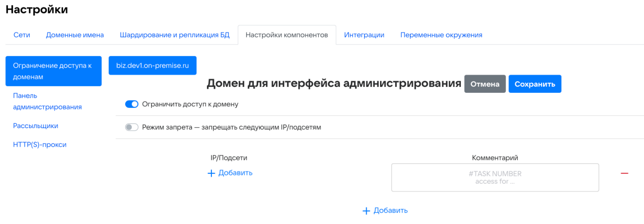Click the 'Сохранить' button
The image size is (644, 224).
coord(535,84)
